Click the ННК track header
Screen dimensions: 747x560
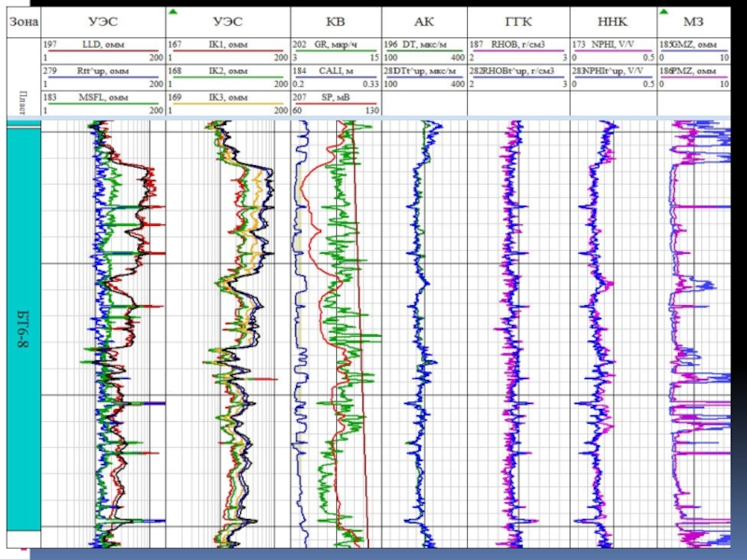610,21
